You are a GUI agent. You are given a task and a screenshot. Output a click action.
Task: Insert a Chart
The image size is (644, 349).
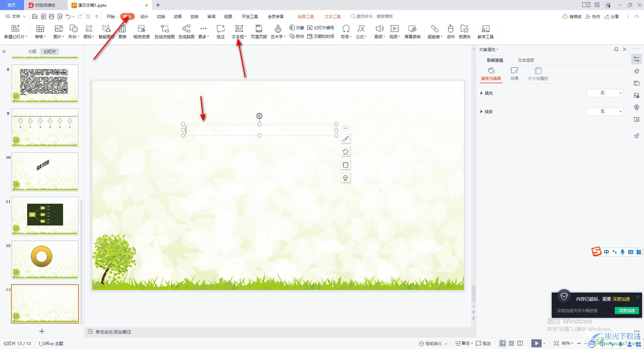[122, 32]
